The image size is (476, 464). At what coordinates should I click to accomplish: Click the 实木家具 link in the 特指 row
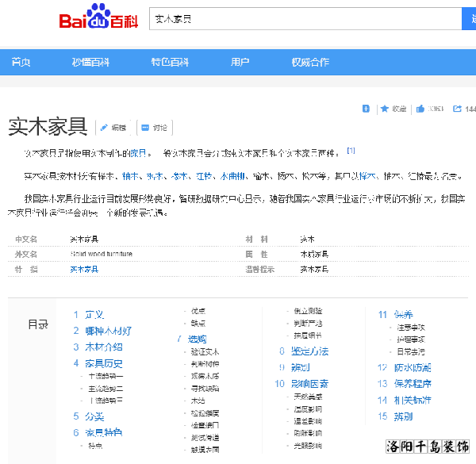(x=84, y=270)
